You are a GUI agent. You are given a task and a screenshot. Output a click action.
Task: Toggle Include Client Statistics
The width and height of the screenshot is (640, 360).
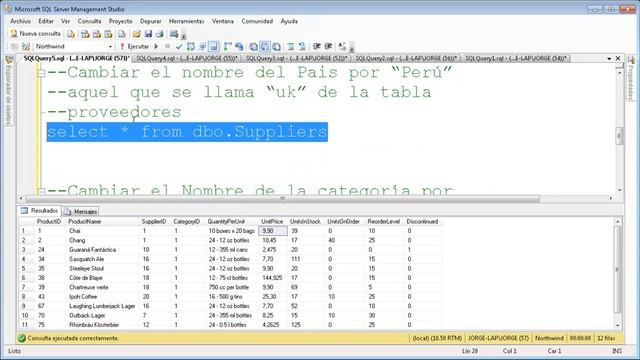[x=239, y=47]
